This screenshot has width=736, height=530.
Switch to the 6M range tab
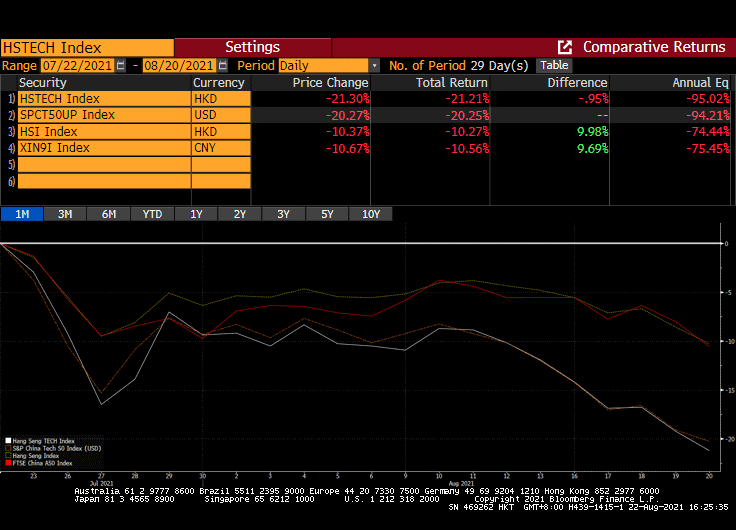(x=109, y=214)
